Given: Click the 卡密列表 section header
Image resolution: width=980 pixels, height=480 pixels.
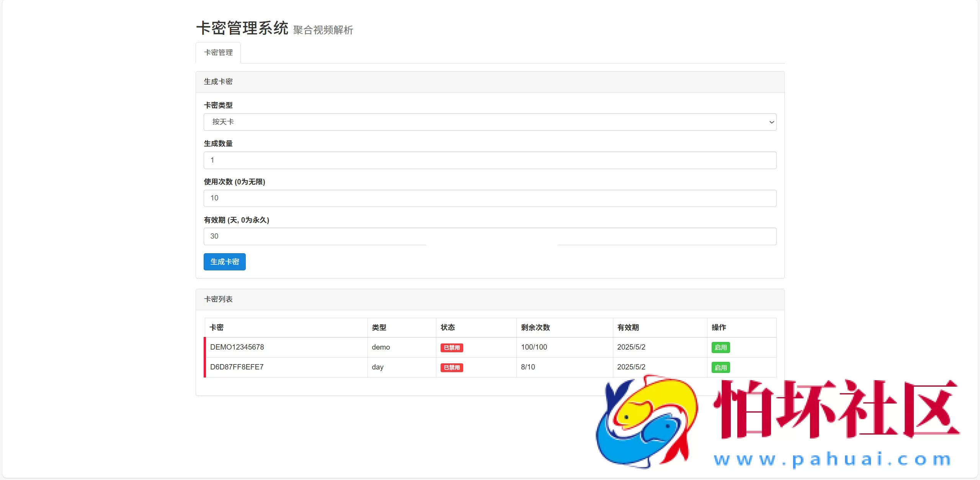Looking at the screenshot, I should 218,299.
